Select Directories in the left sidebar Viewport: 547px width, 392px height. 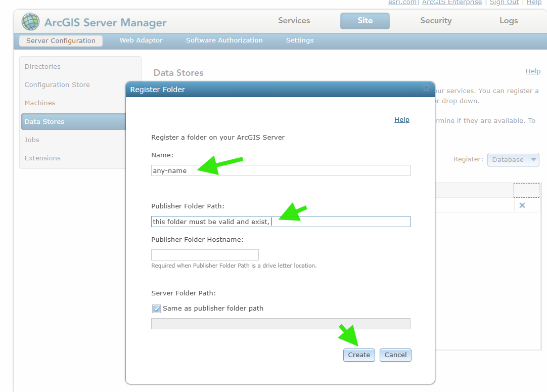(x=42, y=67)
